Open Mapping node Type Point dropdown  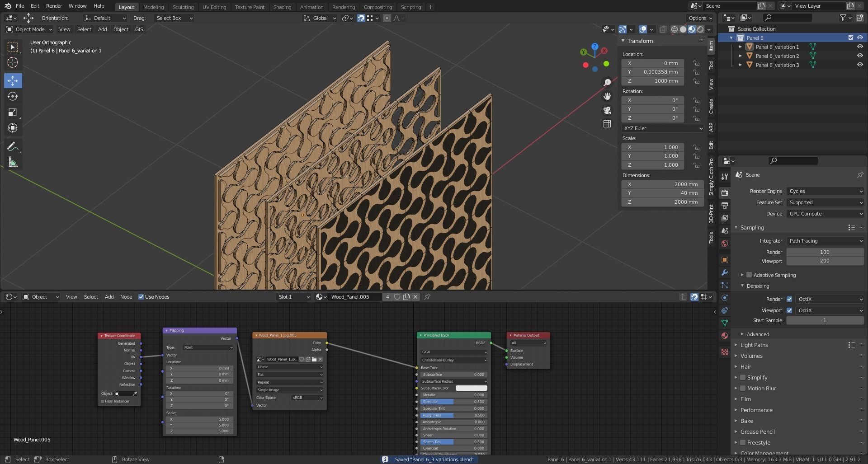coord(208,347)
